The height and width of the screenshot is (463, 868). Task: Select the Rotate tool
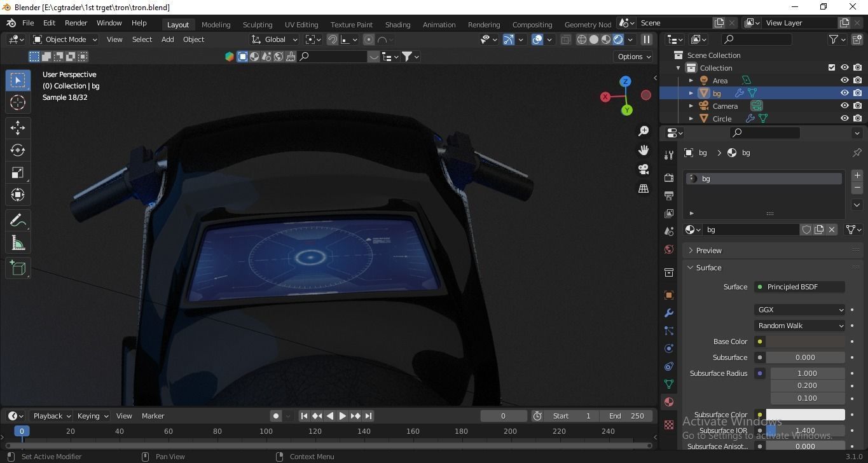click(x=18, y=150)
